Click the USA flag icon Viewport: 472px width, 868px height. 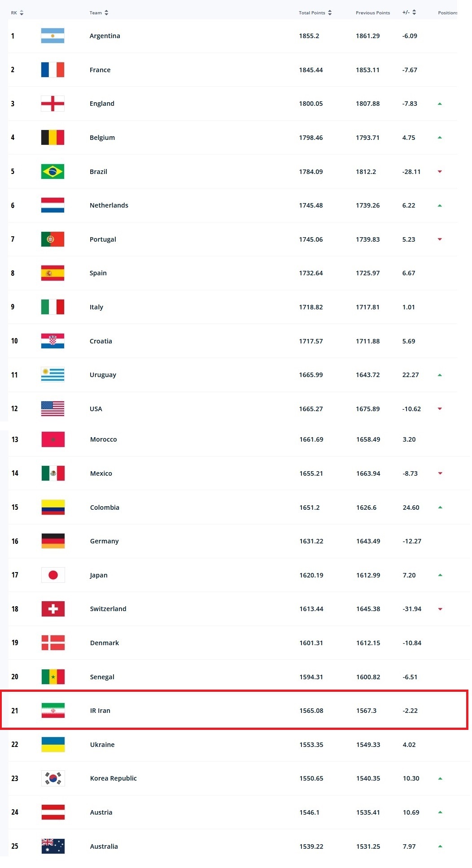[x=52, y=408]
